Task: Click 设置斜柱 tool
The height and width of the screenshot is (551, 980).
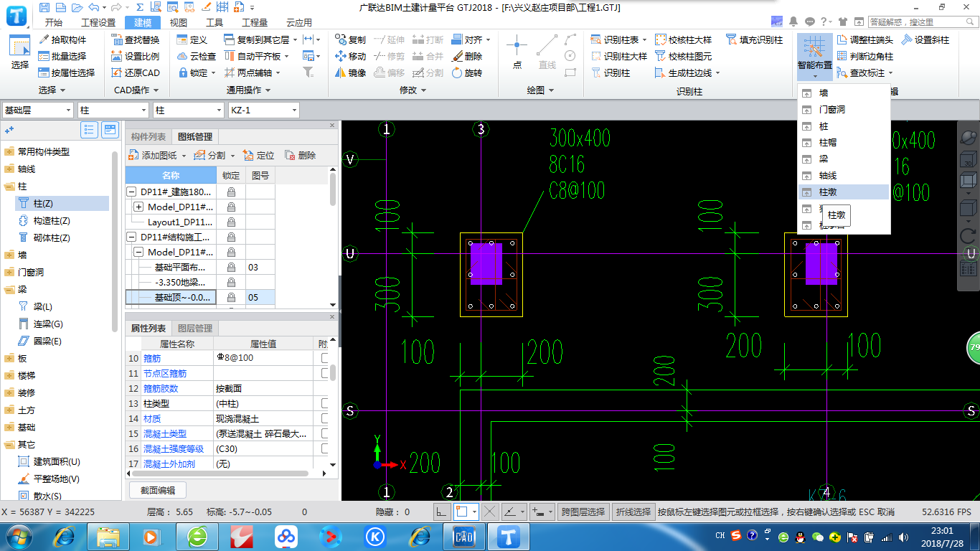Action: [925, 39]
